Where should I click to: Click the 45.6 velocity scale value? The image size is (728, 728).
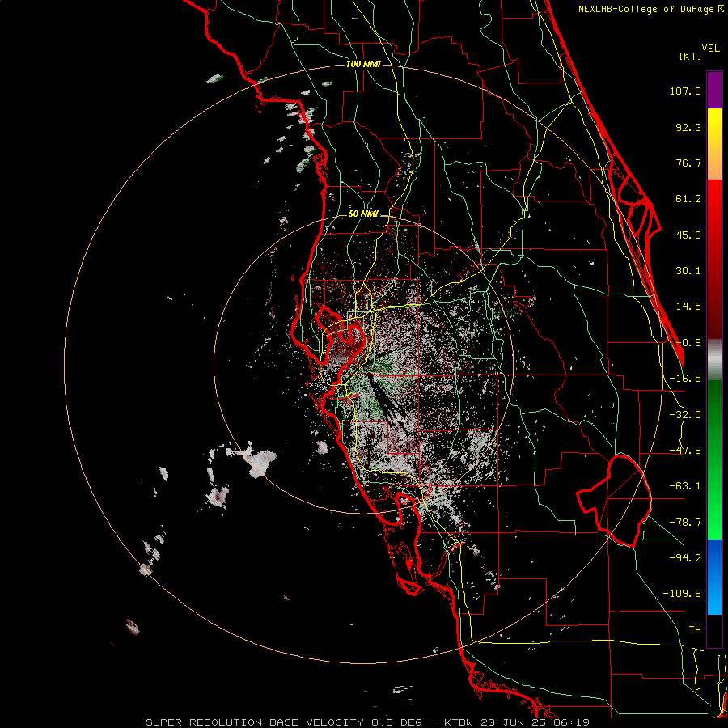click(688, 235)
